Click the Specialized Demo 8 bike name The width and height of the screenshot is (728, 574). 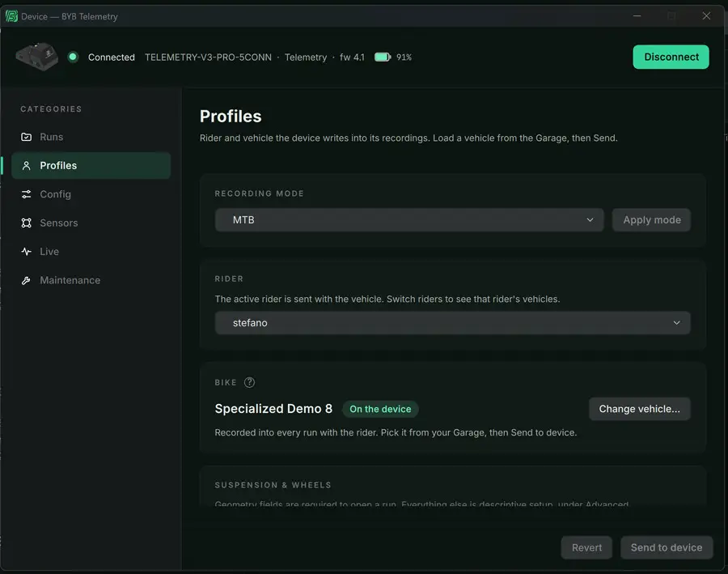(x=273, y=409)
